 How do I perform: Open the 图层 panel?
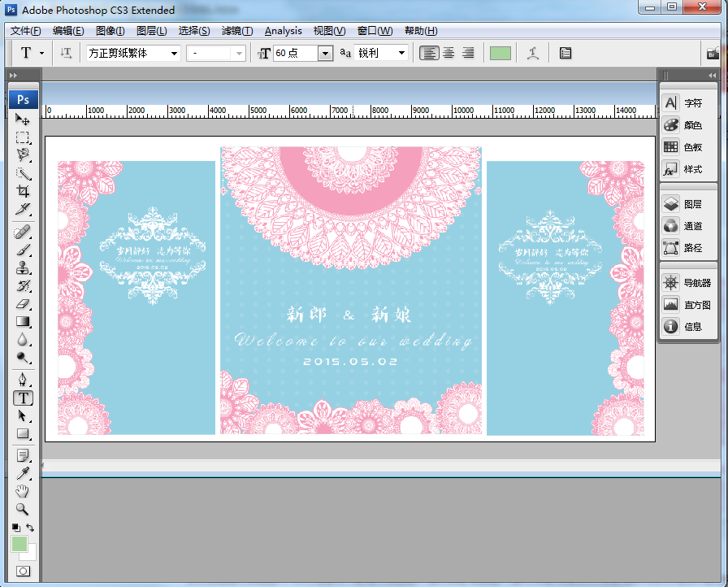click(688, 204)
